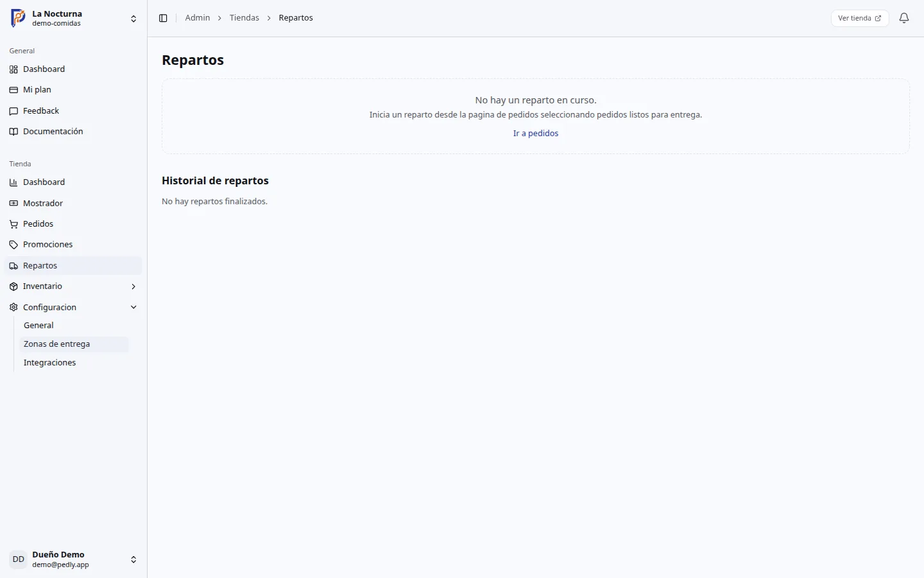Open the notifications bell

tap(904, 18)
